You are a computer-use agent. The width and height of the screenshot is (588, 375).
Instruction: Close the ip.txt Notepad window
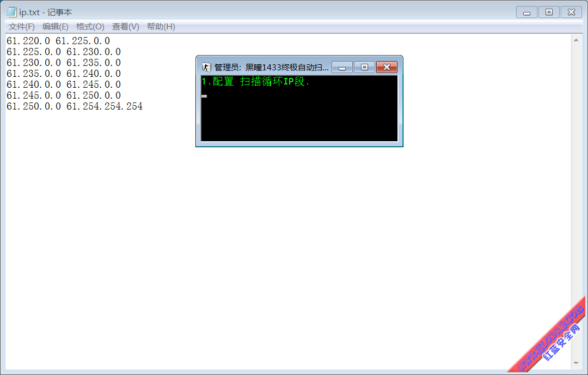tap(571, 12)
